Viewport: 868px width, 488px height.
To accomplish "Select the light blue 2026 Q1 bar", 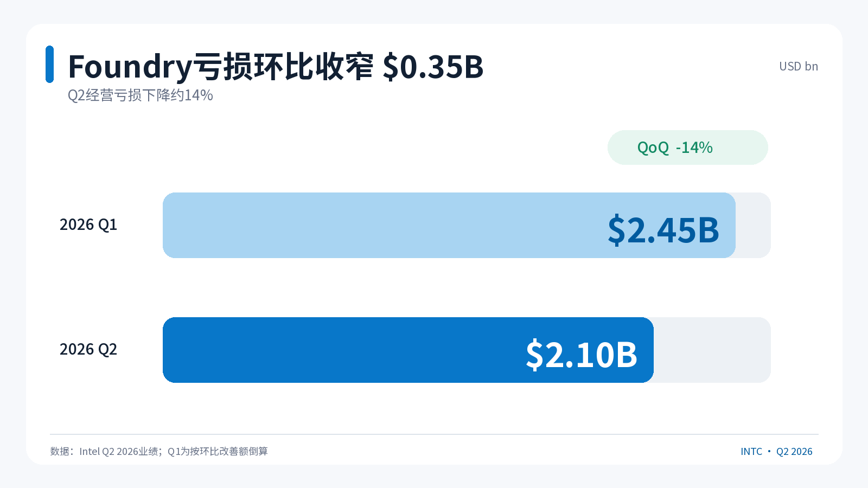I will [449, 225].
